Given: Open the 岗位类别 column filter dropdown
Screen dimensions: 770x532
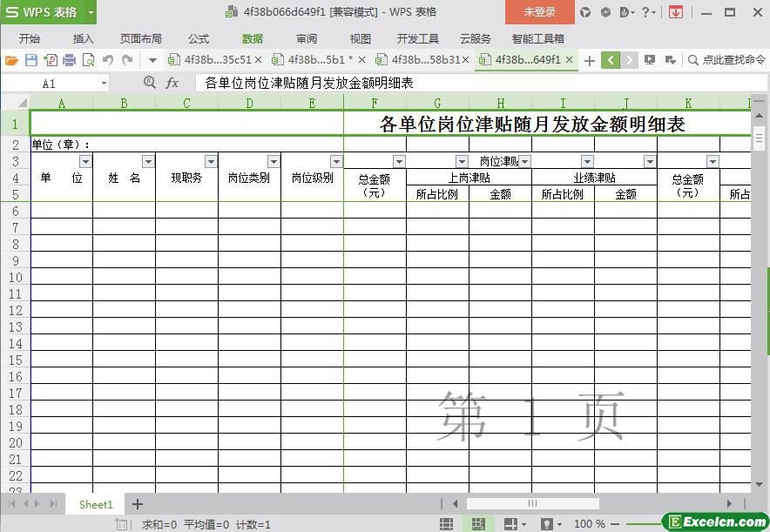Looking at the screenshot, I should click(x=274, y=162).
